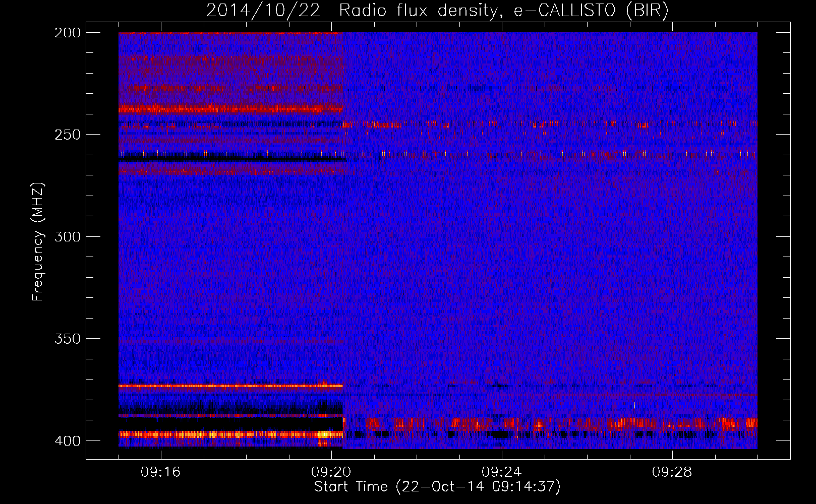Click the 300 frequency tick label
The image size is (816, 504).
tap(68, 236)
